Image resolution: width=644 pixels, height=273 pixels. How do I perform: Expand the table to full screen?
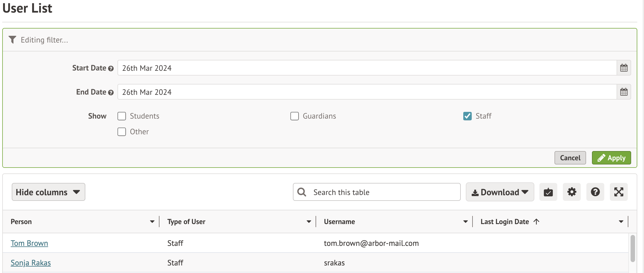click(x=619, y=192)
